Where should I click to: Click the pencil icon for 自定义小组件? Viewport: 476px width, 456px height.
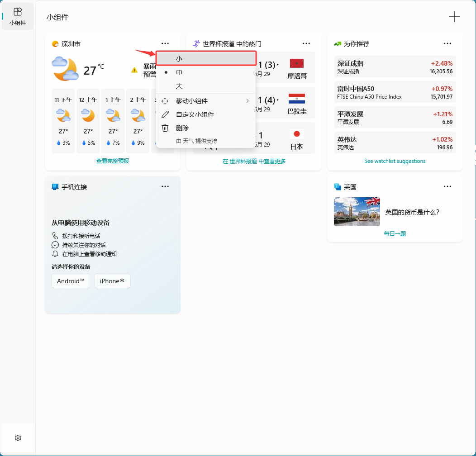(x=165, y=114)
